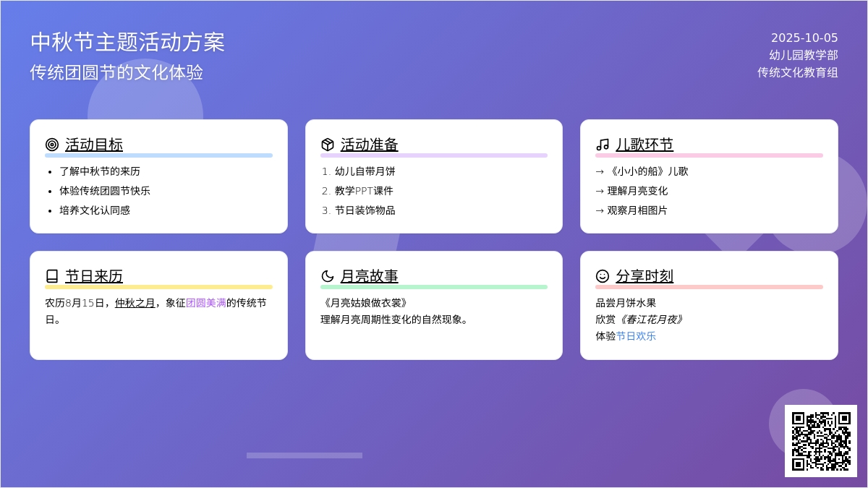
Task: Select list item 教学PPT课件
Action: click(x=364, y=191)
